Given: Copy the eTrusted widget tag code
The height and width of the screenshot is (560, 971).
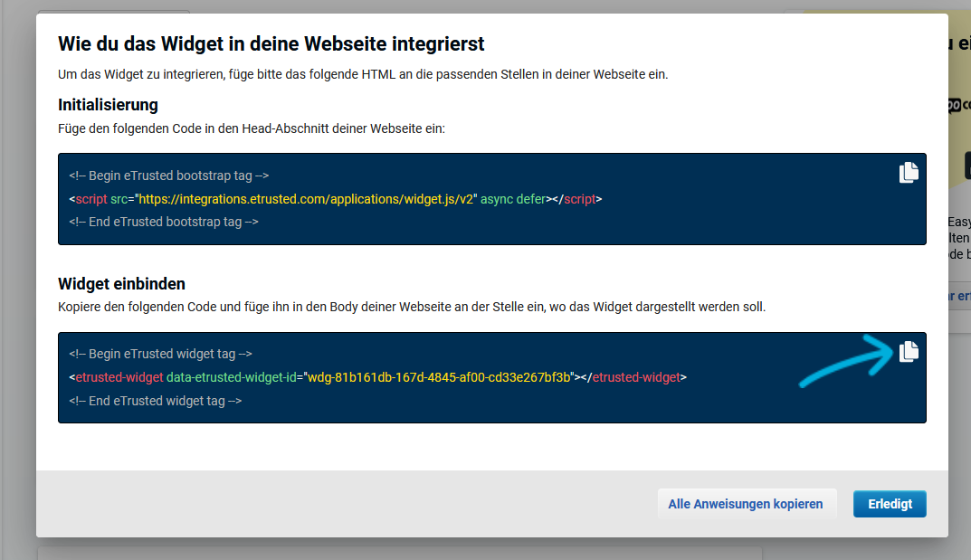Looking at the screenshot, I should coord(909,351).
